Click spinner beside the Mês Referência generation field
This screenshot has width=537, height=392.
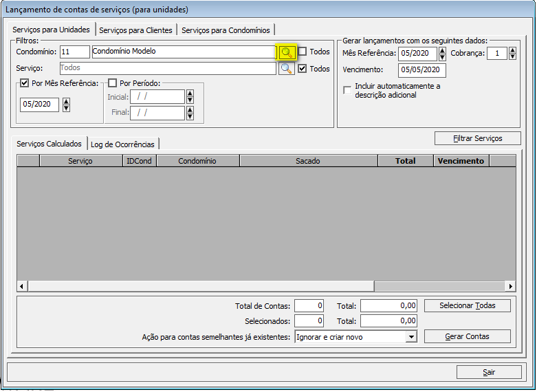pos(443,54)
